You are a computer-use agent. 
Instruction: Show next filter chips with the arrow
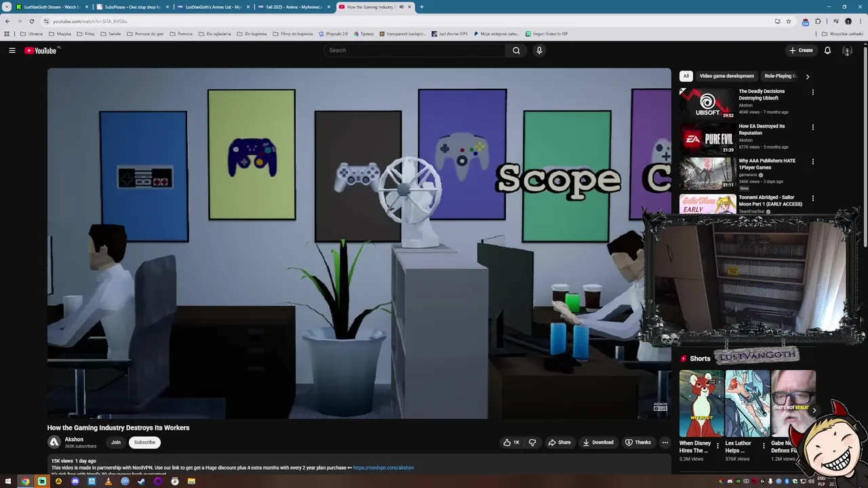tap(807, 77)
